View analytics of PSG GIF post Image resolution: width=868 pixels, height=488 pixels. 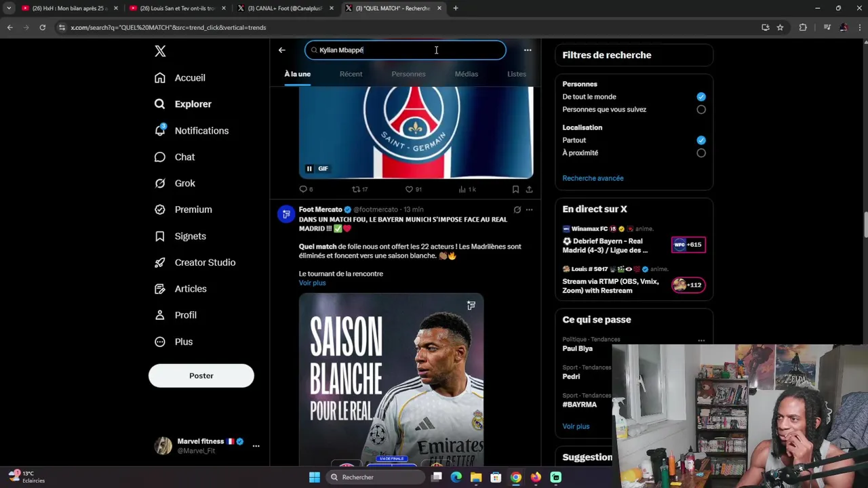[467, 189]
